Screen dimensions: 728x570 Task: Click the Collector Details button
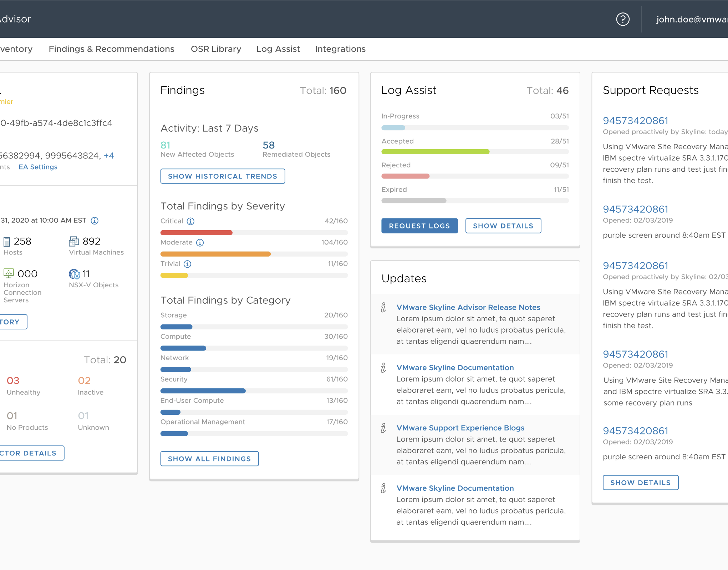point(32,453)
